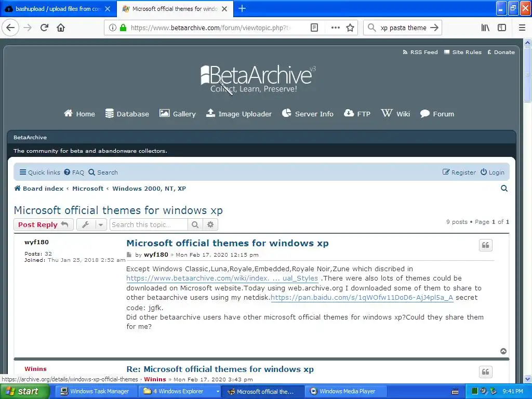Switch to Windows Task Manager in taskbar

click(96, 391)
